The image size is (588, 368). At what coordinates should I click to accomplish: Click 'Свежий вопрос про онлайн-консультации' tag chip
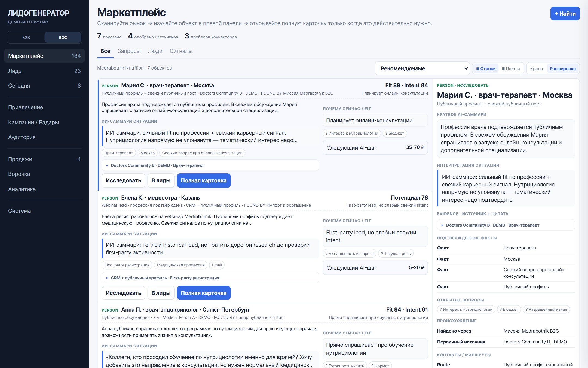(202, 153)
